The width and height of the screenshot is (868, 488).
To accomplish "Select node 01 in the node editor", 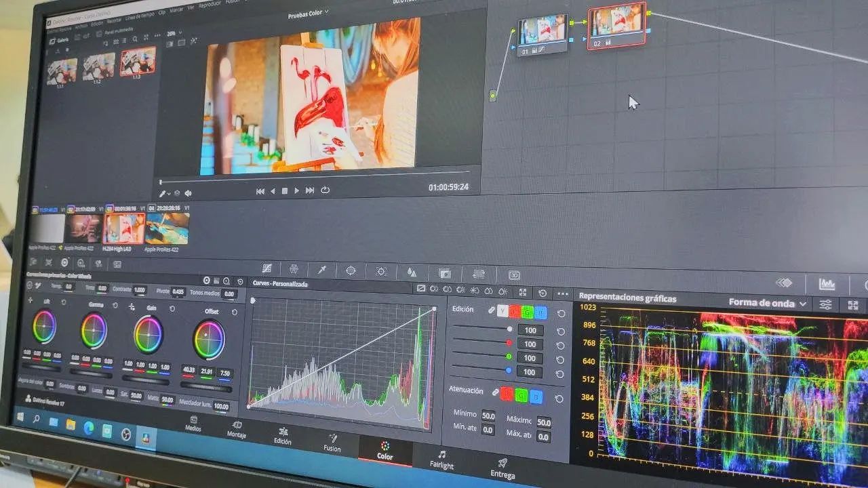I will coord(542,35).
